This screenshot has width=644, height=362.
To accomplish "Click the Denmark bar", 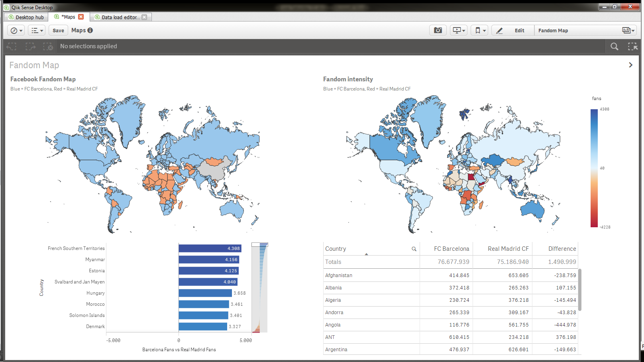I will coord(203,327).
